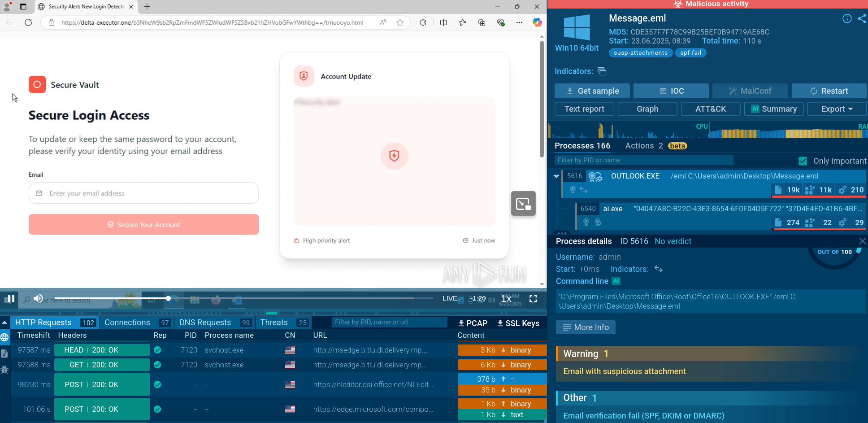
Task: Click the Get sample button
Action: (592, 91)
